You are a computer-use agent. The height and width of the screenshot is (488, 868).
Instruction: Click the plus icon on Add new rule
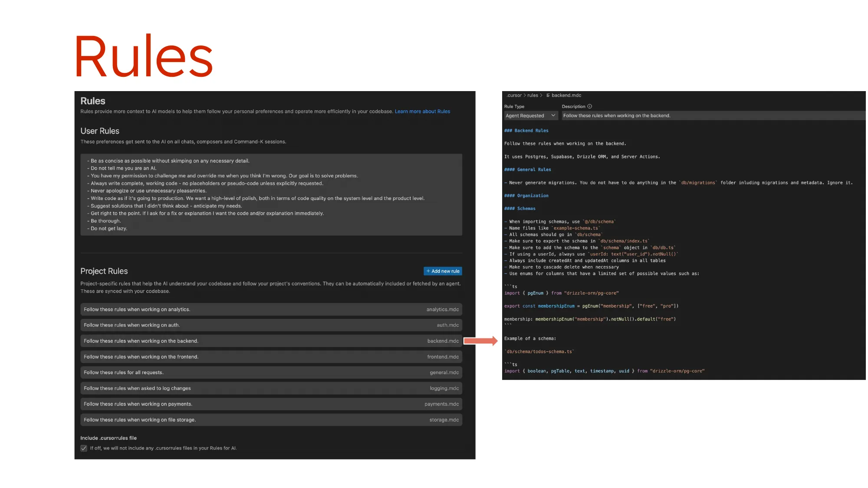click(x=428, y=271)
